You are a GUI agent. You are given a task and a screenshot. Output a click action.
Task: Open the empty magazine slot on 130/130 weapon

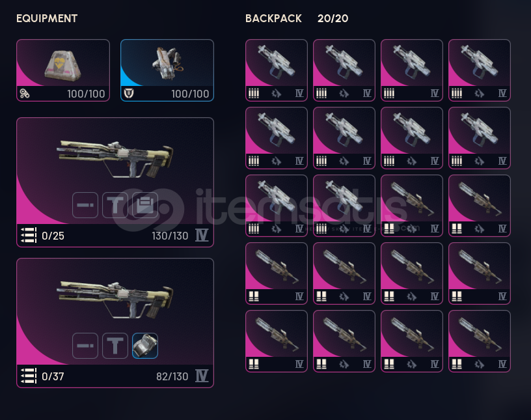(145, 205)
